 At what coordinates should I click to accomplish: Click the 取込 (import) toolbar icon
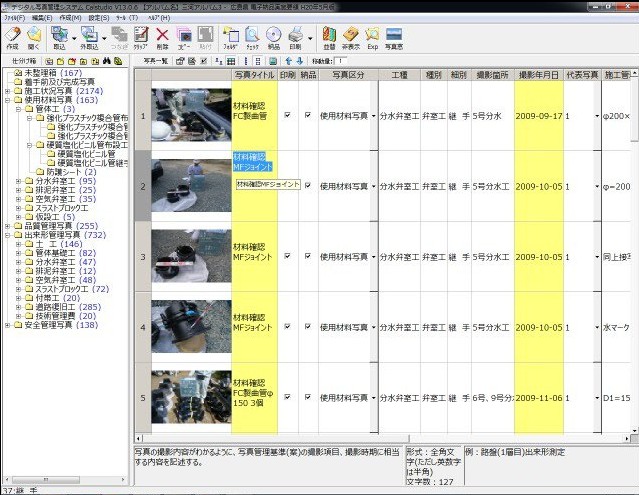point(59,38)
